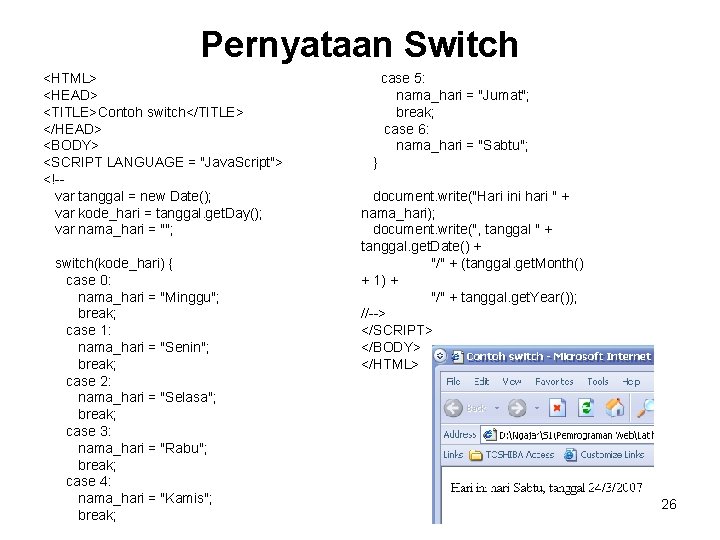Click the Customize Links page icon

(x=570, y=455)
